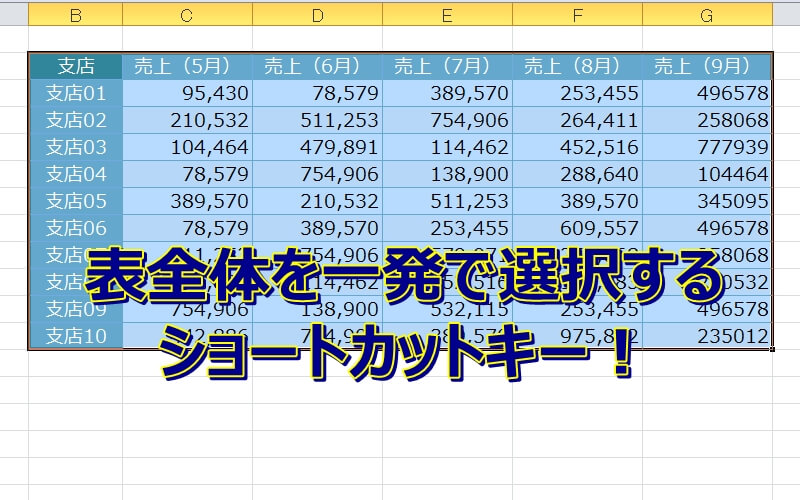Click 264,411 in the 支店02 row

(578, 120)
